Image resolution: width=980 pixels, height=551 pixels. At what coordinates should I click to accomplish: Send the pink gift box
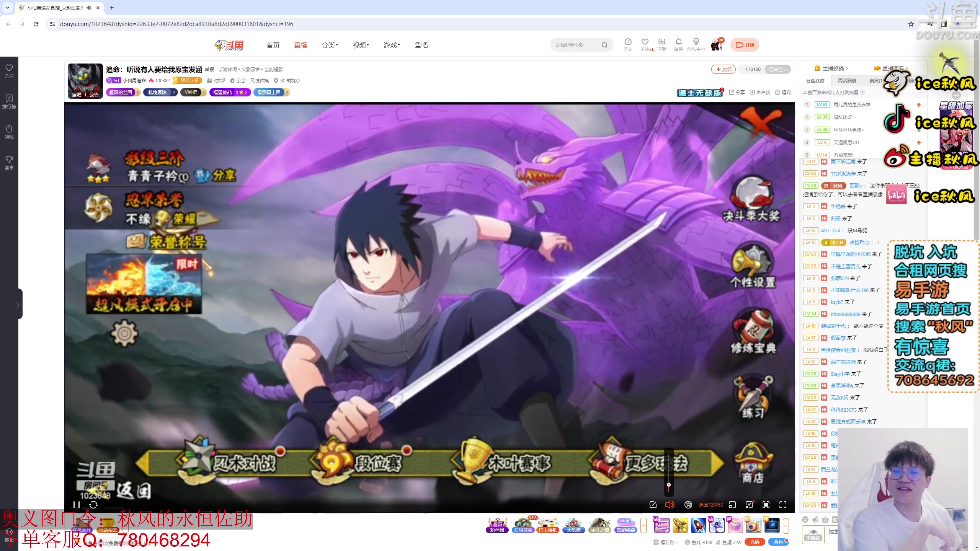pyautogui.click(x=735, y=525)
